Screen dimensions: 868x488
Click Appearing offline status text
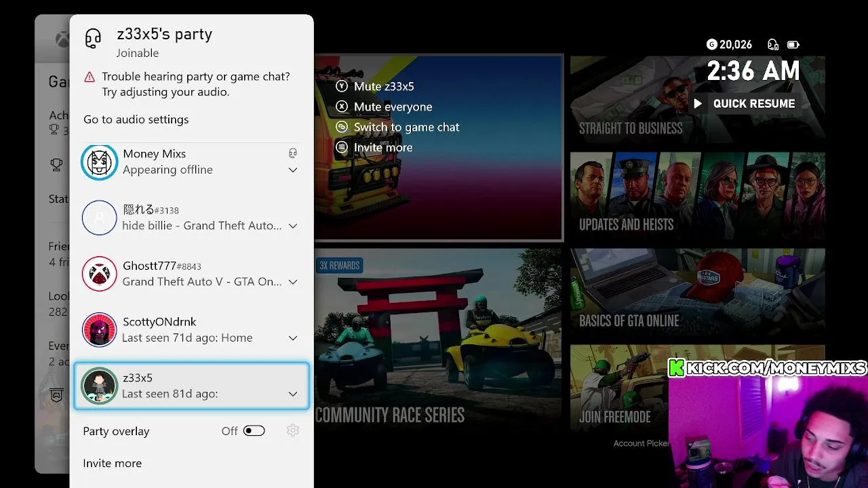click(167, 169)
